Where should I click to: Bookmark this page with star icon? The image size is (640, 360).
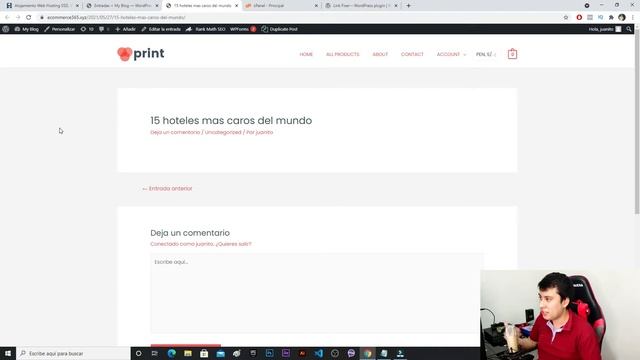coord(566,18)
